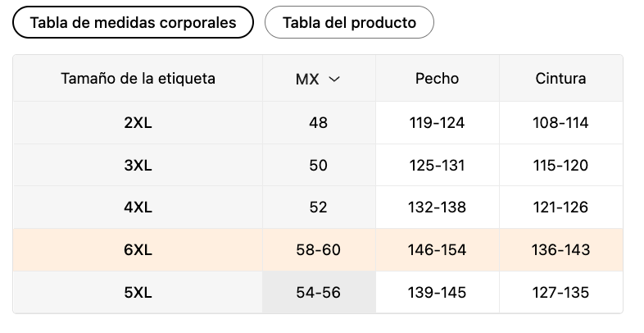Image resolution: width=644 pixels, height=333 pixels.
Task: Open the Tabla del producto tab
Action: pos(349,22)
